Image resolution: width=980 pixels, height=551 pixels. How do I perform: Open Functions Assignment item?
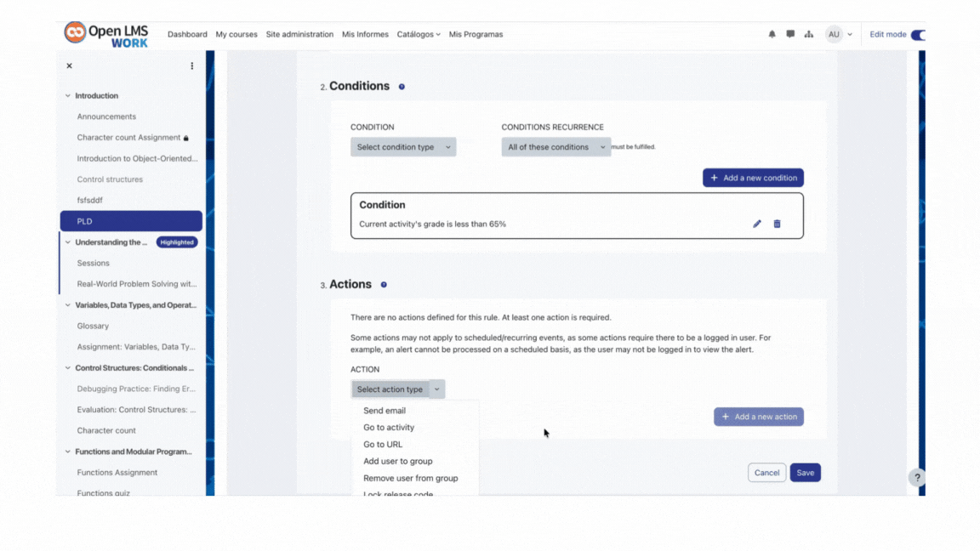coord(117,473)
